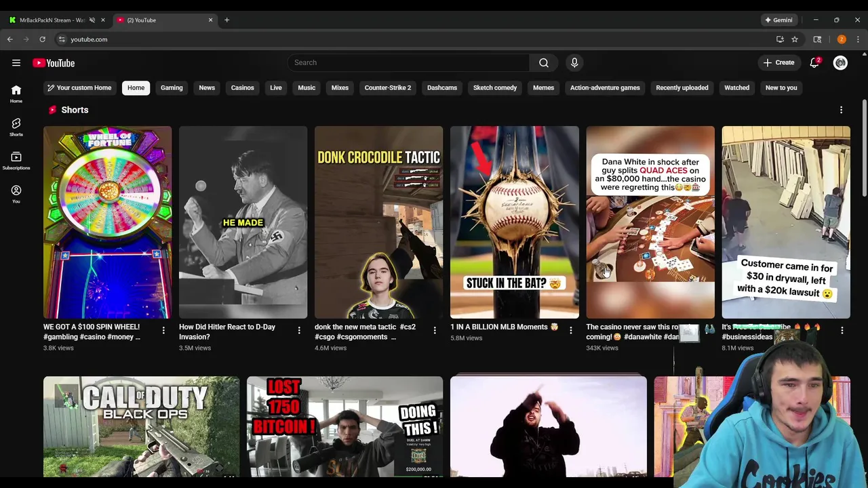Open options for MLB Moments short
Image resolution: width=868 pixels, height=488 pixels.
570,331
